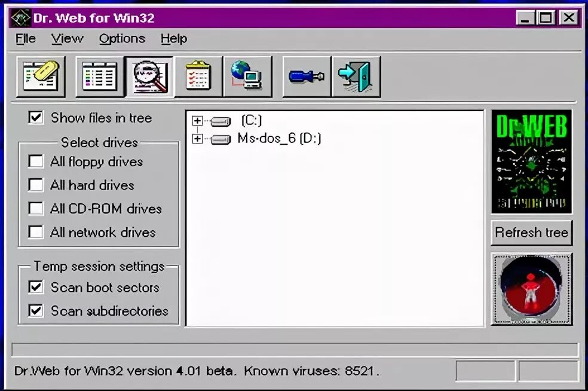Maximize the Dr. Web window
This screenshot has height=391, width=588.
(x=546, y=17)
